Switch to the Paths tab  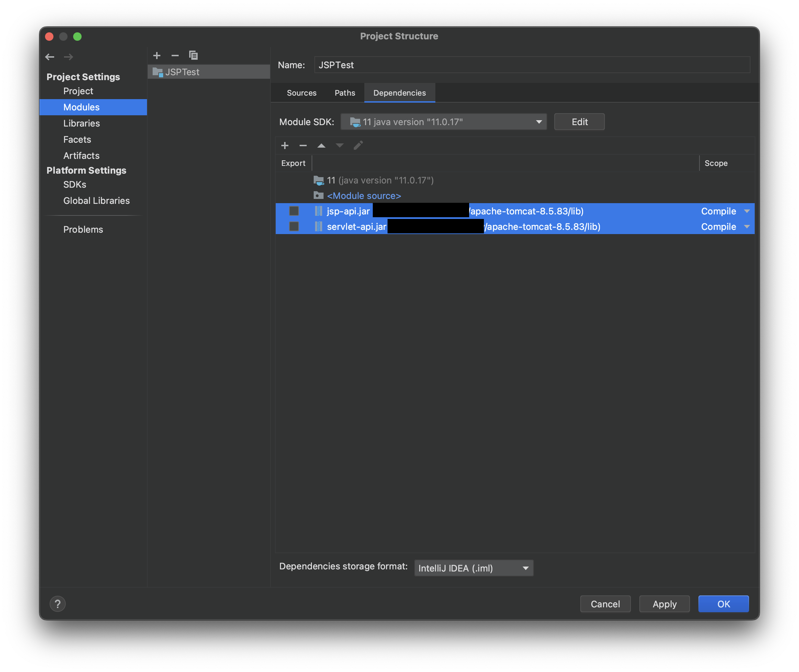pos(345,93)
